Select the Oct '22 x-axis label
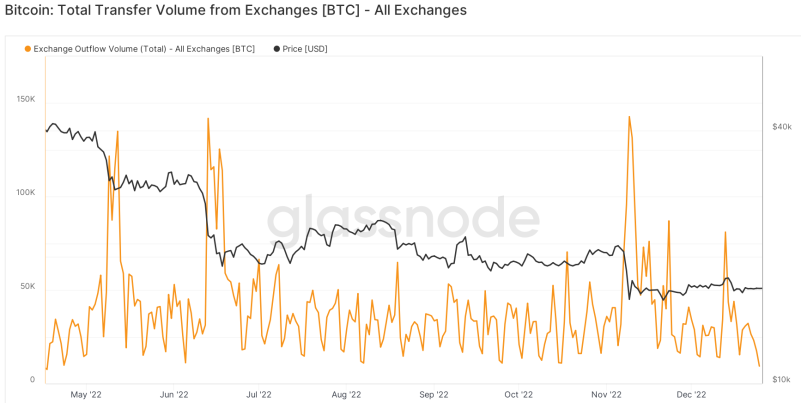The image size is (801, 403). 518,395
